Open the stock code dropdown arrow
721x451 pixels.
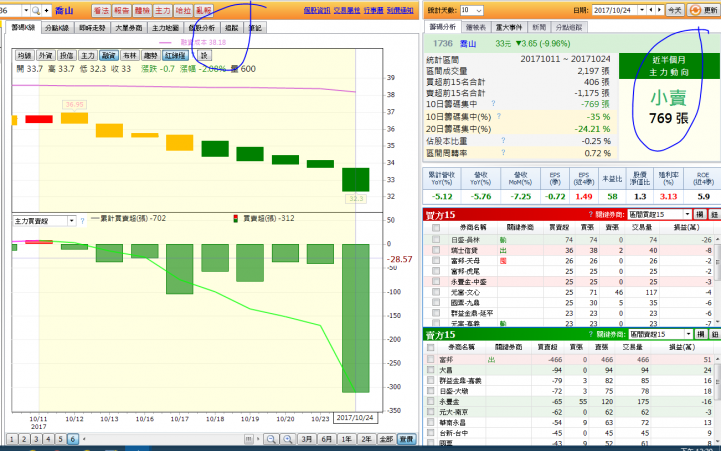pos(26,10)
